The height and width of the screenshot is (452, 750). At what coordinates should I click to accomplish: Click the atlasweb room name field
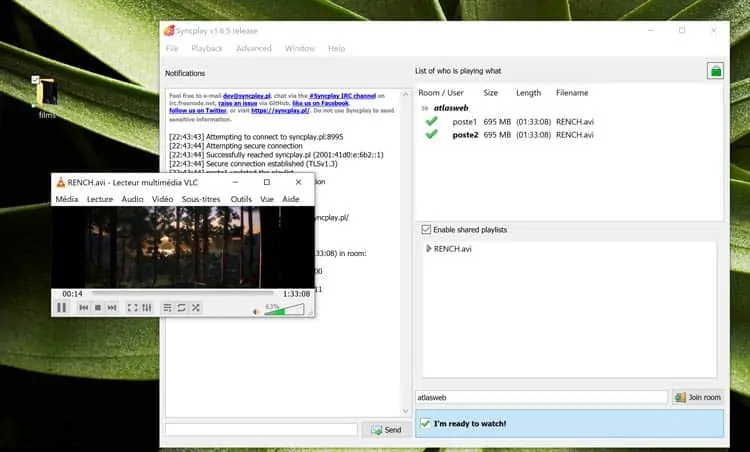[541, 397]
